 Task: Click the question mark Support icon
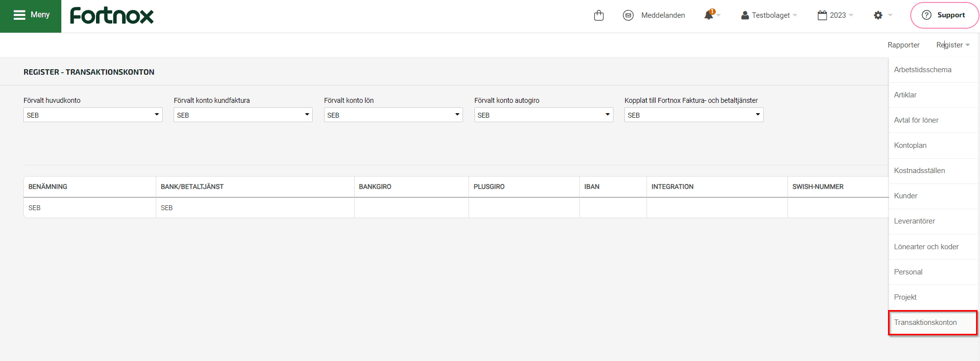point(927,15)
